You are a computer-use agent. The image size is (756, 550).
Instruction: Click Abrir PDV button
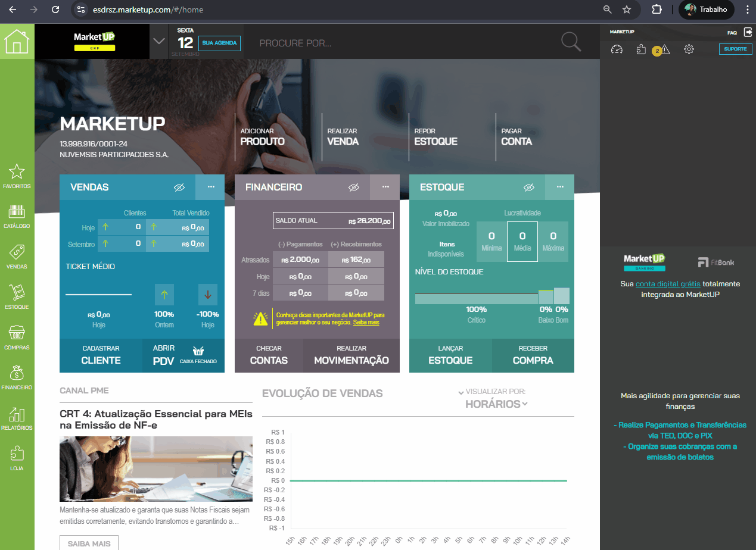(x=163, y=355)
